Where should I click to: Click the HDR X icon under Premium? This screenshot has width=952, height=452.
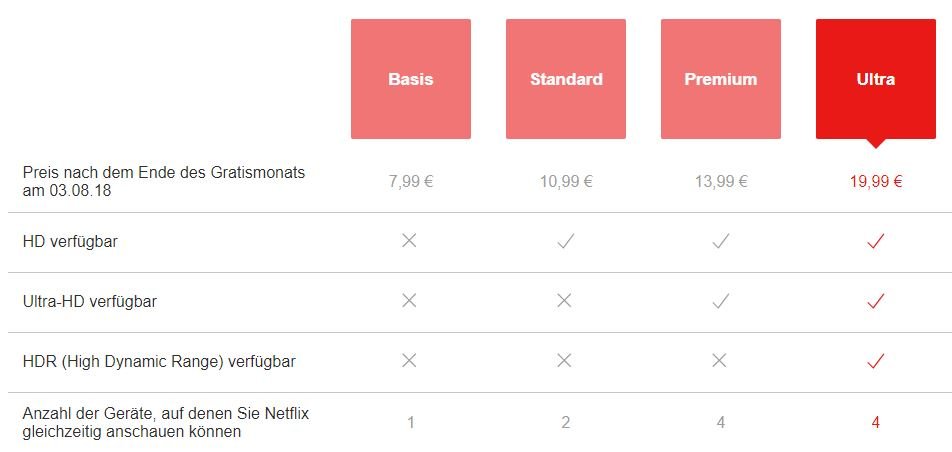(x=719, y=361)
